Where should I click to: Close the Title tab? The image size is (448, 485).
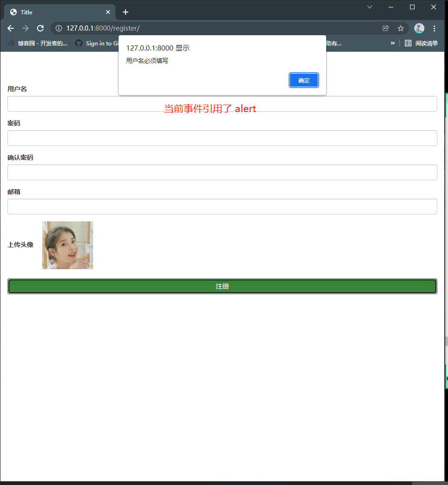point(107,12)
